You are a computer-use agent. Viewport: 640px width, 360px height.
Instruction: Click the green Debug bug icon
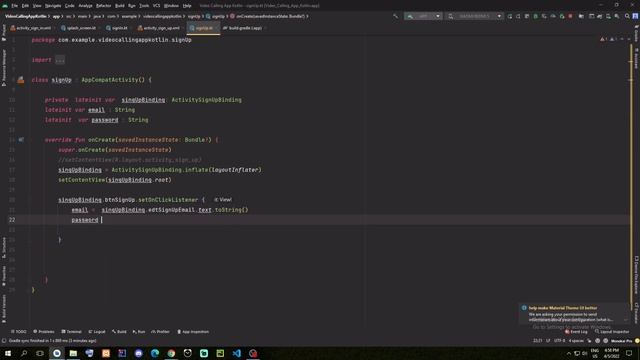(x=536, y=16)
